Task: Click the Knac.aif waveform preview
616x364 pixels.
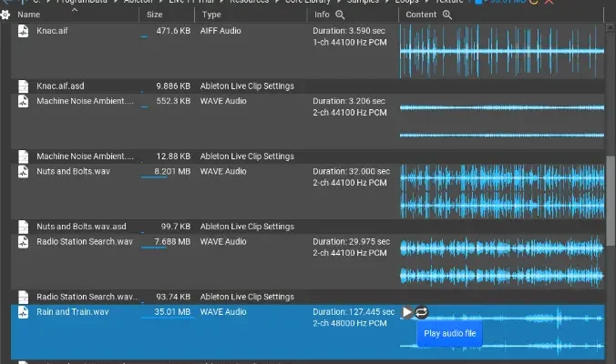Action: click(x=501, y=51)
